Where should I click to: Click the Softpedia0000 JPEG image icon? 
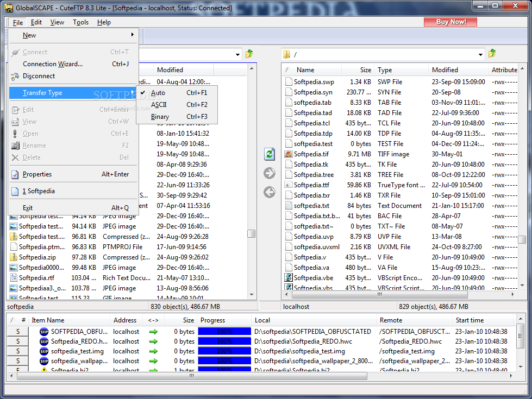[x=14, y=268]
